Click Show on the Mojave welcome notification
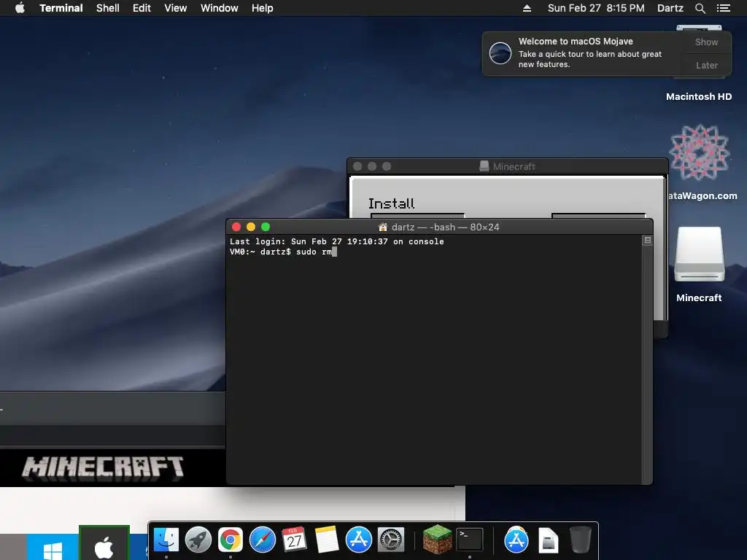The height and width of the screenshot is (560, 747). click(x=706, y=42)
